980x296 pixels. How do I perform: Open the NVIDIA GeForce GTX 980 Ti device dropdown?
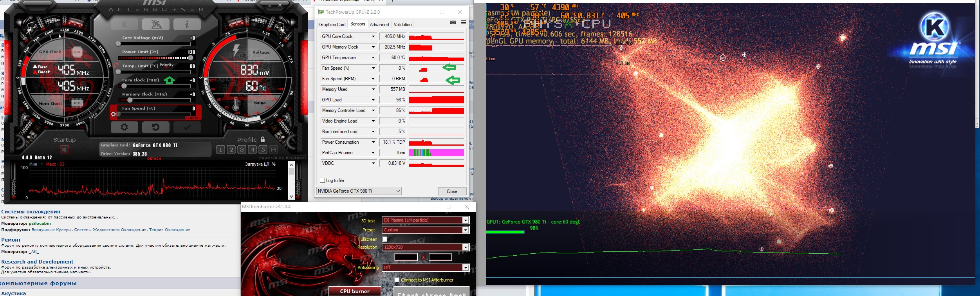coord(359,191)
